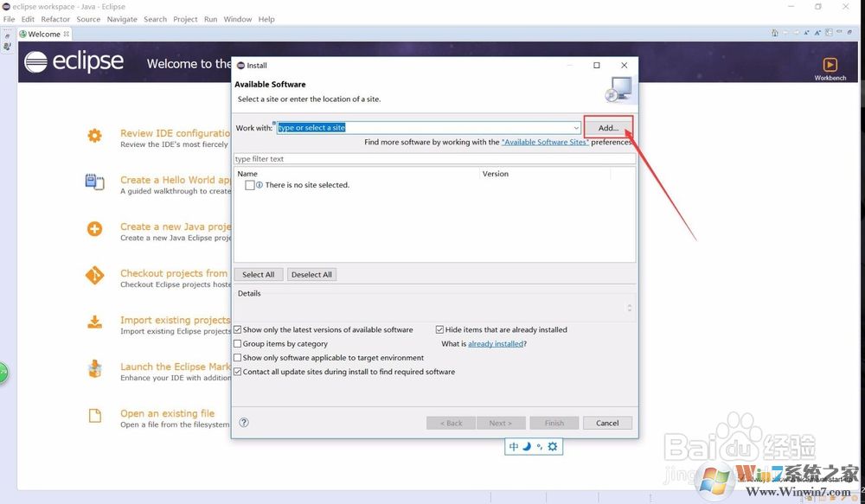Click the Checkout projects from Git link
The width and height of the screenshot is (865, 504).
coord(174,273)
